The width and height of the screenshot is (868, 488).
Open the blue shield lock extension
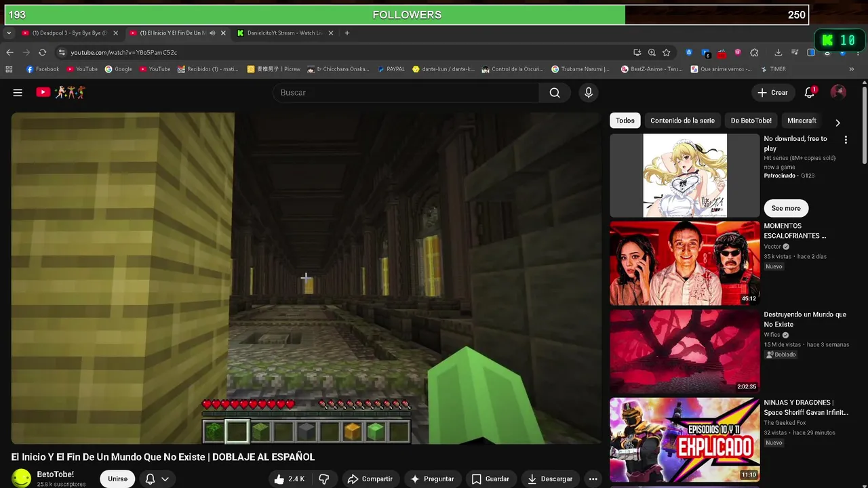(x=689, y=52)
